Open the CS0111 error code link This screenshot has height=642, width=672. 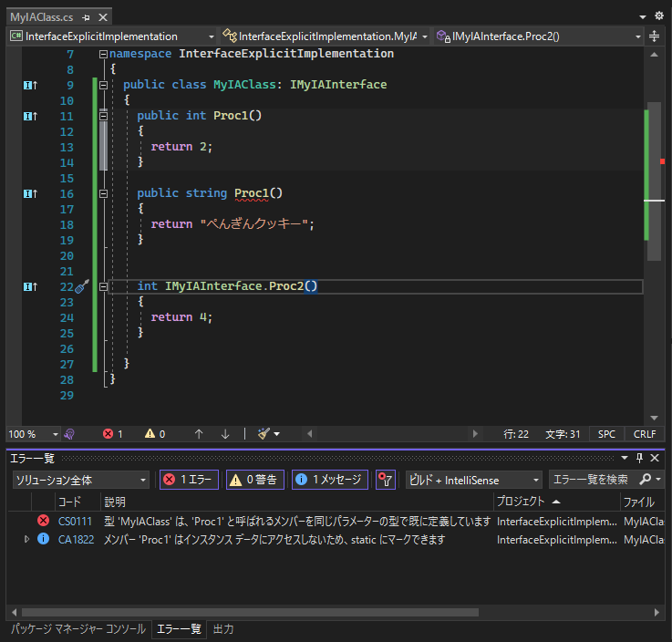point(75,522)
